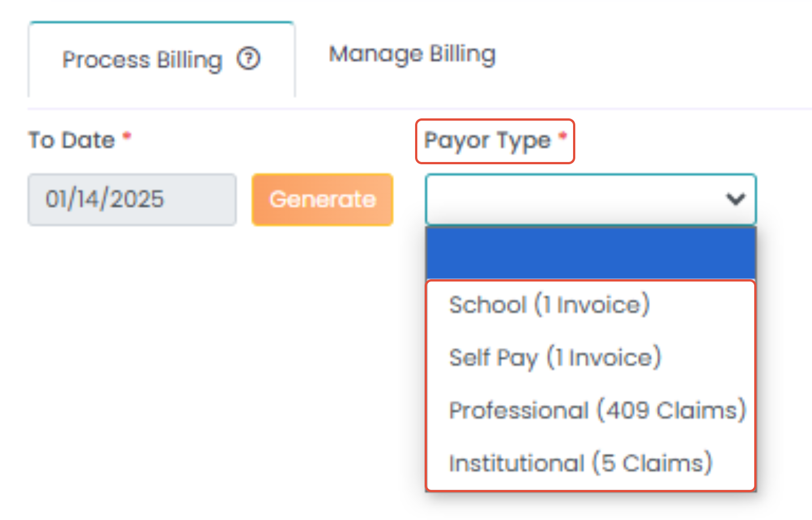Focus the To Date field showing 01/14/2025
This screenshot has height=520, width=812.
pos(133,199)
